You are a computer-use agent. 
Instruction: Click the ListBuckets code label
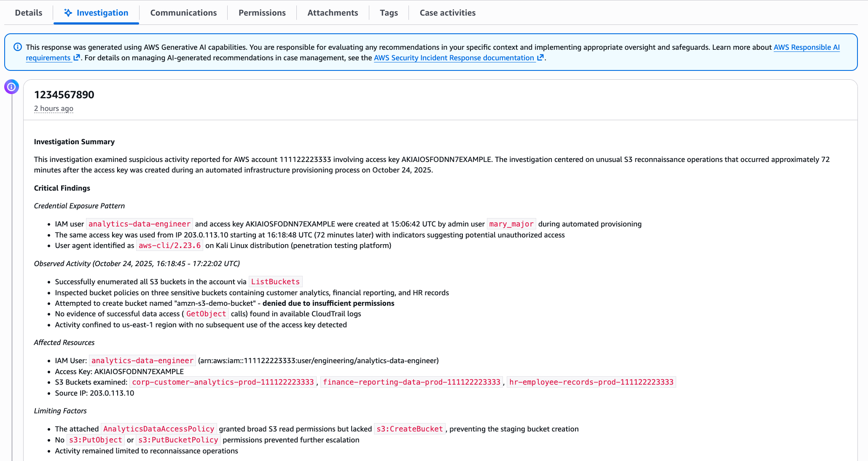tap(275, 282)
